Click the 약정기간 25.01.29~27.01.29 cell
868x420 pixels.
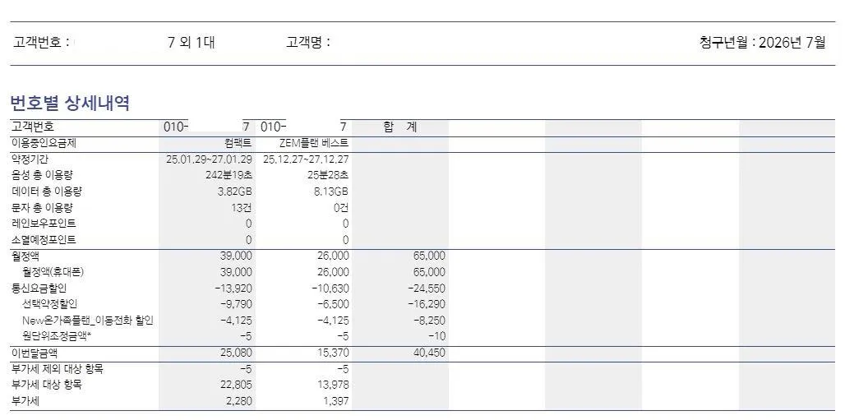point(210,159)
